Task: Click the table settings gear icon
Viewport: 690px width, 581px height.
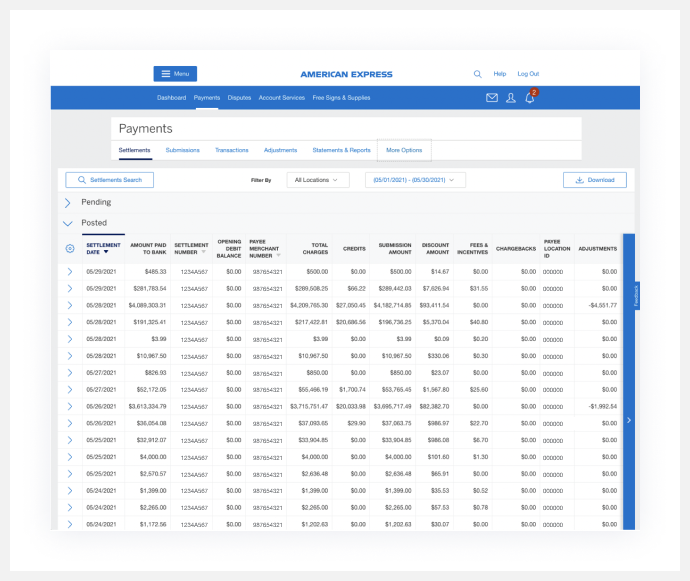Action: (x=70, y=249)
